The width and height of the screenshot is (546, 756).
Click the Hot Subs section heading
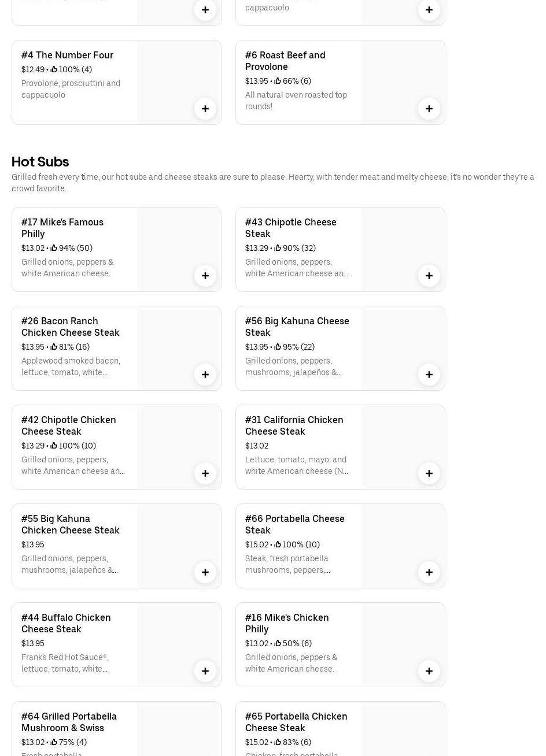tap(40, 162)
